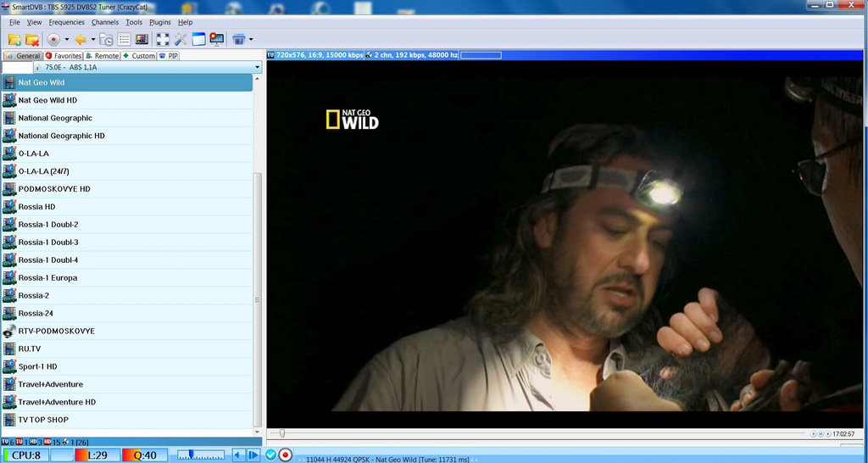Click the channel search field left of satellite dropdown

18,67
